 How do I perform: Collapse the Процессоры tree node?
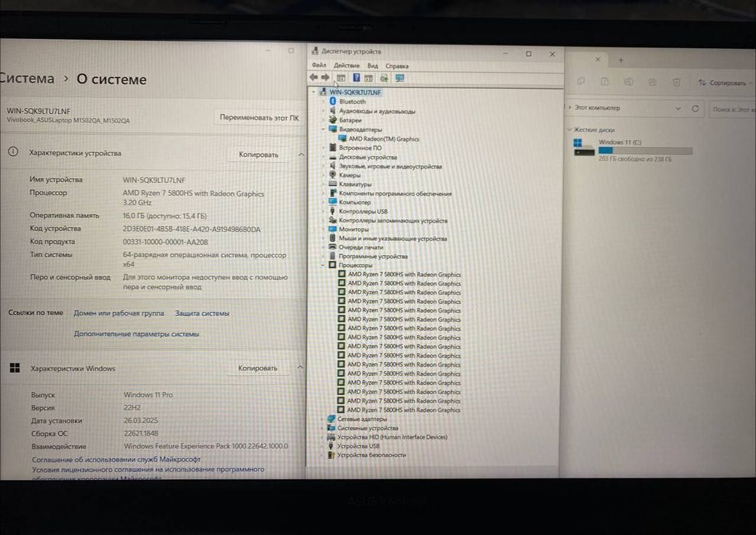click(x=323, y=265)
